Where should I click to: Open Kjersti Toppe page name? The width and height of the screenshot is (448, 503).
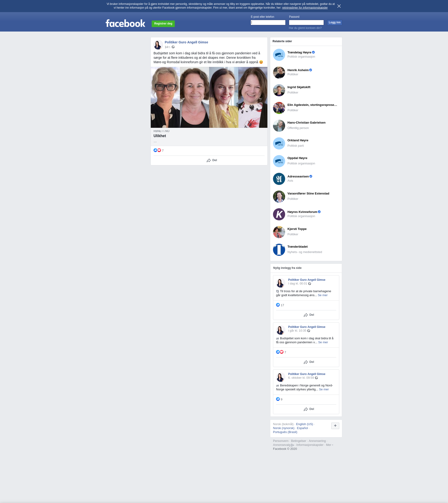point(297,229)
